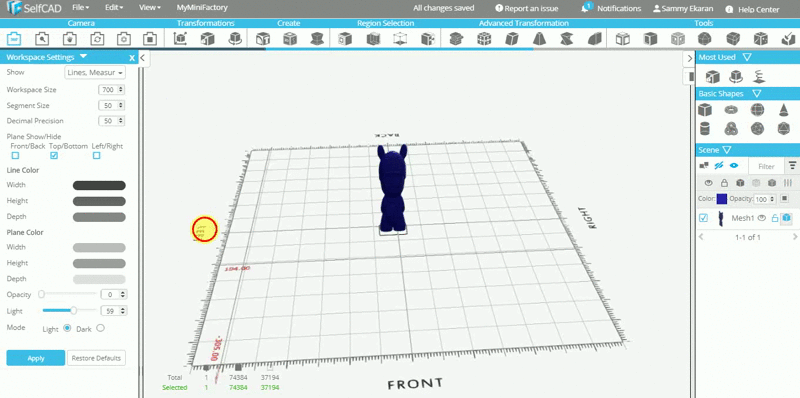The width and height of the screenshot is (800, 398).
Task: Collapse left panel with chevron arrow
Action: [143, 58]
